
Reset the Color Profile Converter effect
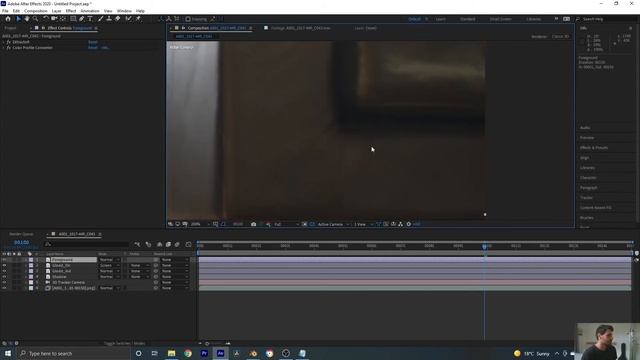tap(93, 48)
